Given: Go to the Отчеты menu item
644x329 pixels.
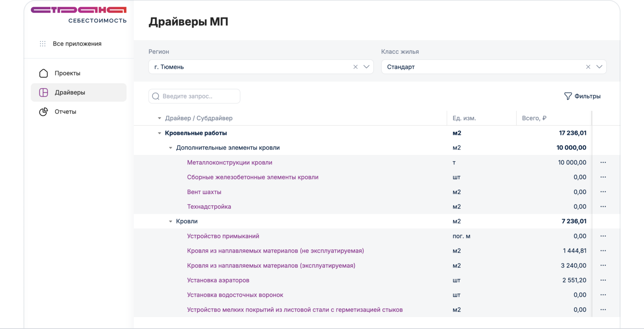Looking at the screenshot, I should (66, 112).
